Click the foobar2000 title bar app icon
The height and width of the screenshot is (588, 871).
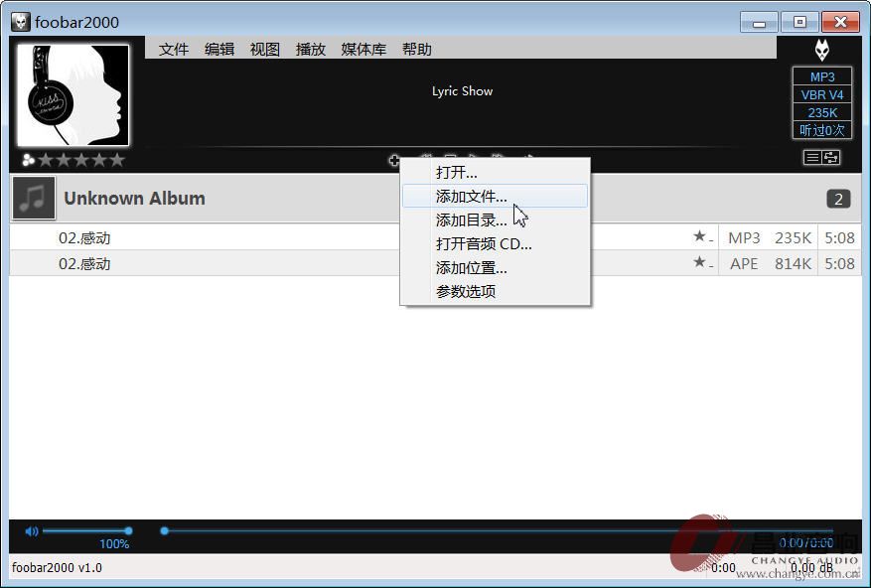tap(21, 22)
